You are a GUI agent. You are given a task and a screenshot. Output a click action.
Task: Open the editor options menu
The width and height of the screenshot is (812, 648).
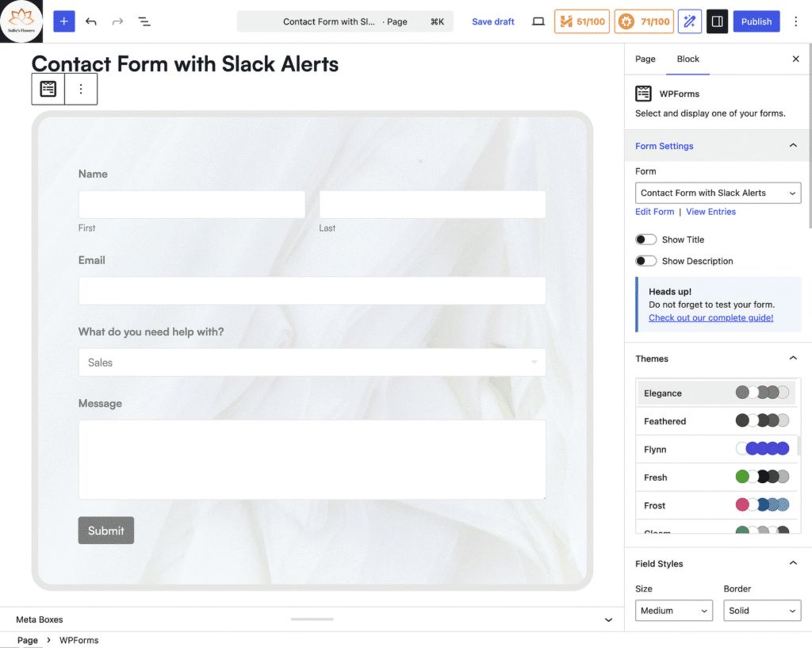click(x=796, y=21)
